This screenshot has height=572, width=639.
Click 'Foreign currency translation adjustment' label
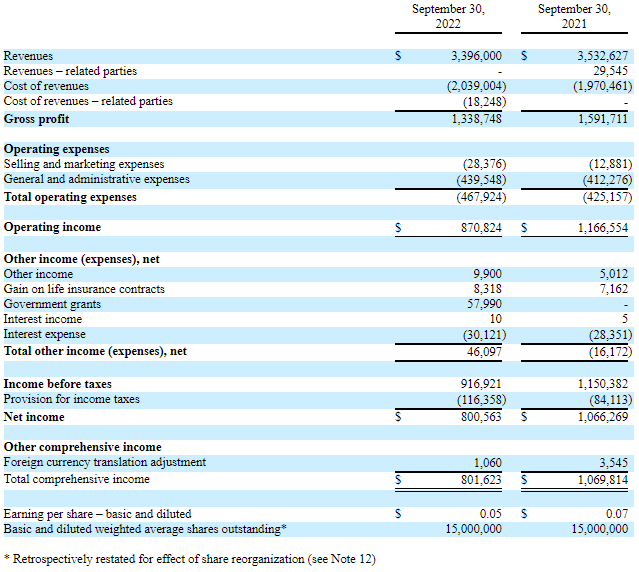105,462
